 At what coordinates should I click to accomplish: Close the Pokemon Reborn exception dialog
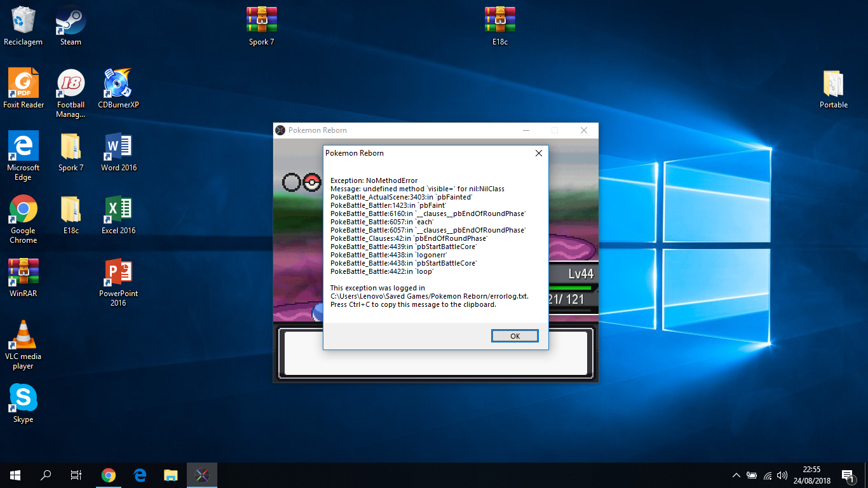click(x=538, y=153)
